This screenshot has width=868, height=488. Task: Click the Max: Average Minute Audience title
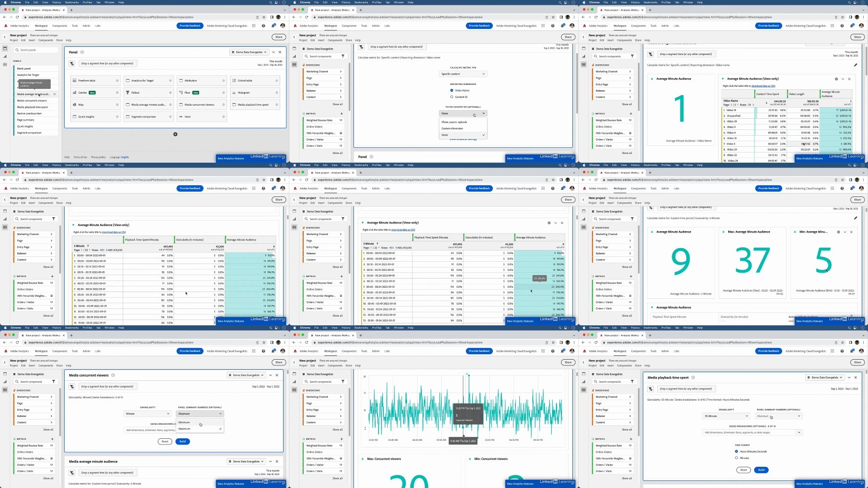[749, 232]
